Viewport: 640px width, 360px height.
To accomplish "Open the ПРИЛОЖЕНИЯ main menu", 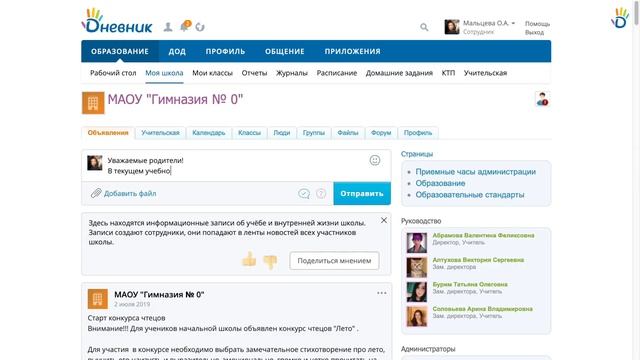I will 353,51.
